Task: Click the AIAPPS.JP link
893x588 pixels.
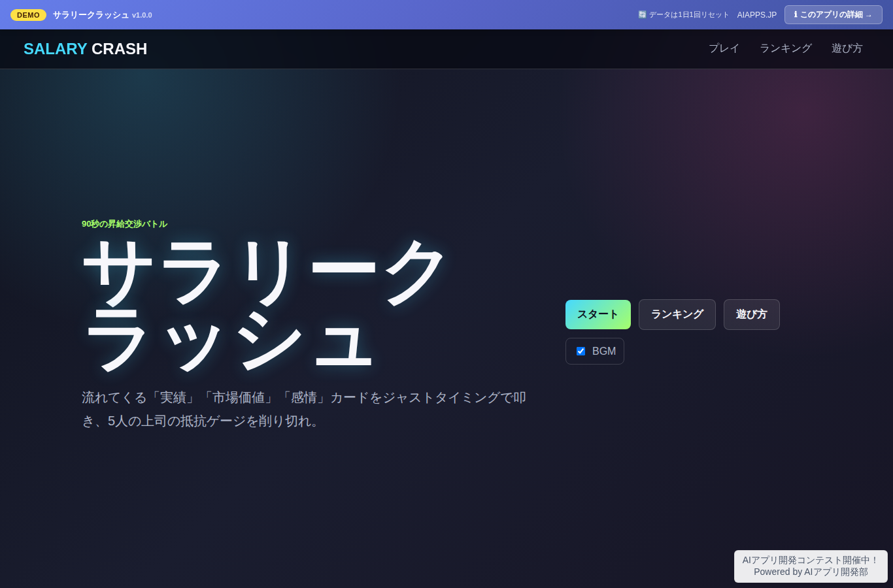Action: 757,15
